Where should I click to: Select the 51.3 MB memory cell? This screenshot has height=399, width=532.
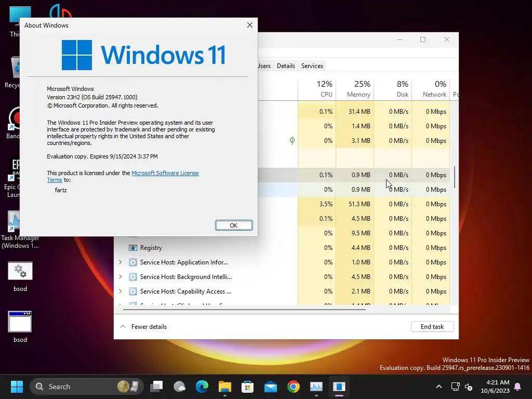[355, 204]
